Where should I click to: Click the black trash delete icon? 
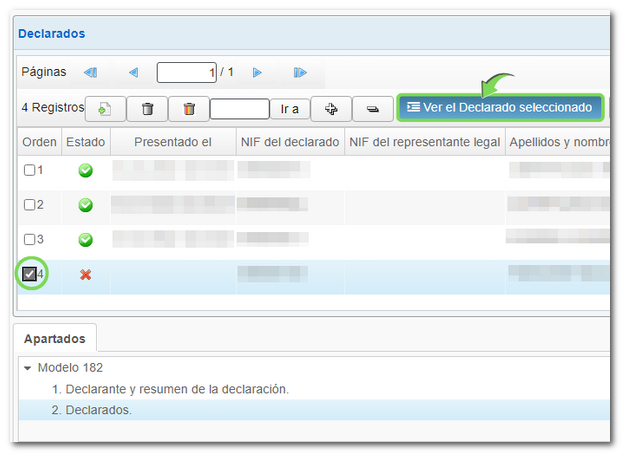click(147, 108)
